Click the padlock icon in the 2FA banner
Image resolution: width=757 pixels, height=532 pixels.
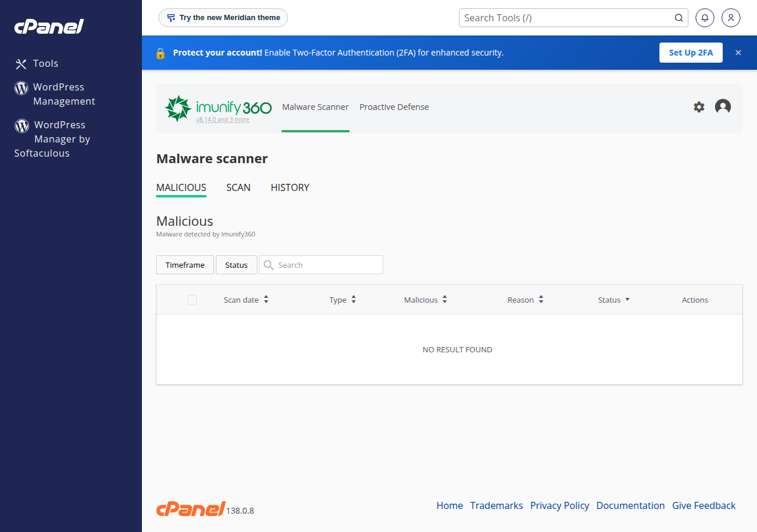(x=160, y=53)
